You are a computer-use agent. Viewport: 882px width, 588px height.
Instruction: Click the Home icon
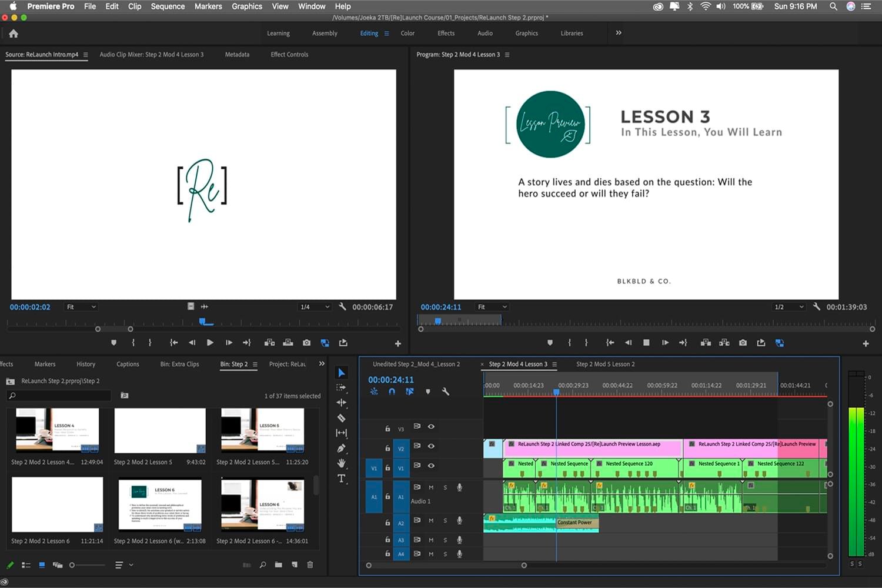tap(14, 34)
